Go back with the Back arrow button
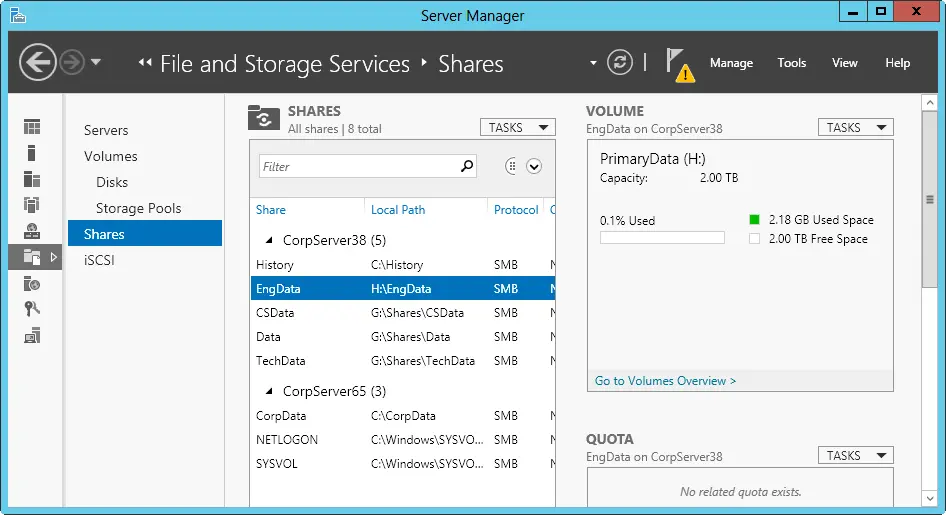The image size is (946, 515). pos(37,62)
